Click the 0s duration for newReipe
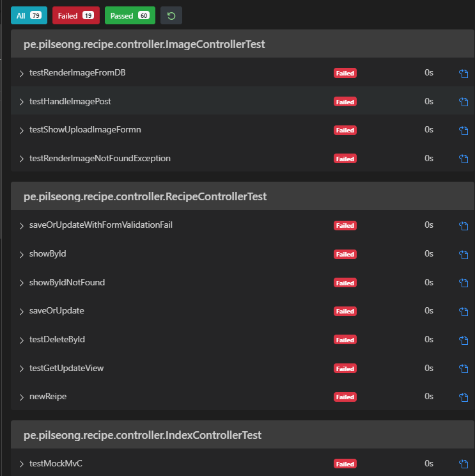 429,397
